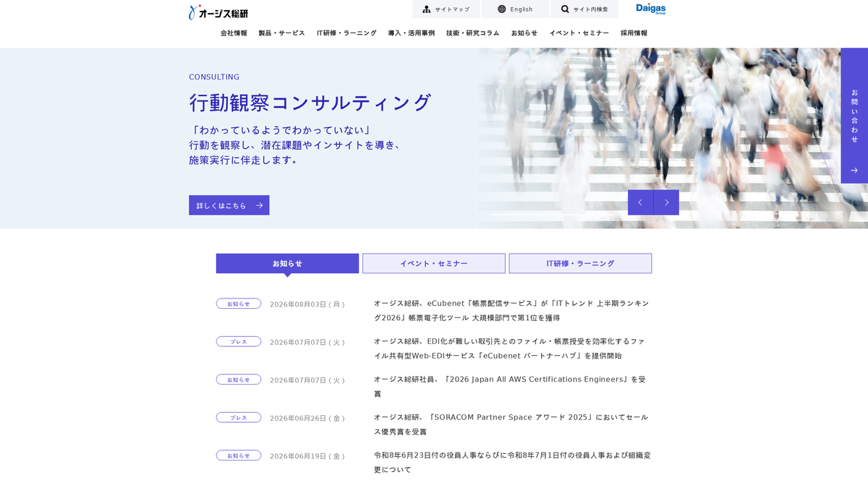
Task: Click the オージス総研 logo
Action: [x=218, y=12]
